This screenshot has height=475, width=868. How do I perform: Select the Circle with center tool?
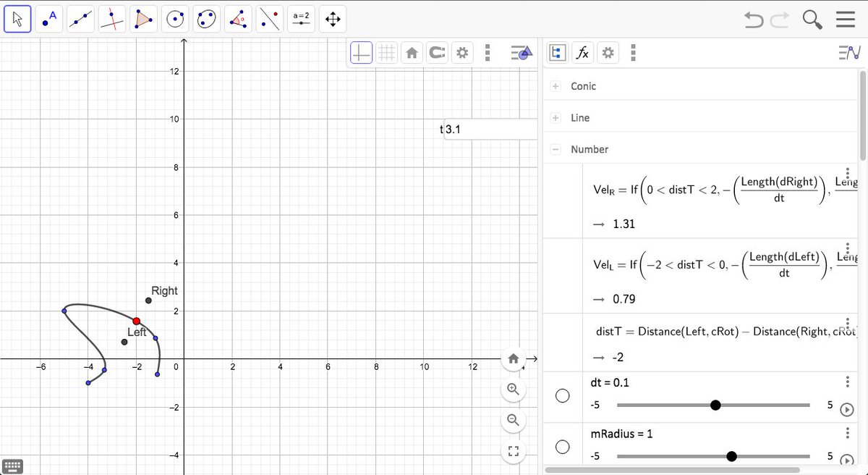coord(174,20)
